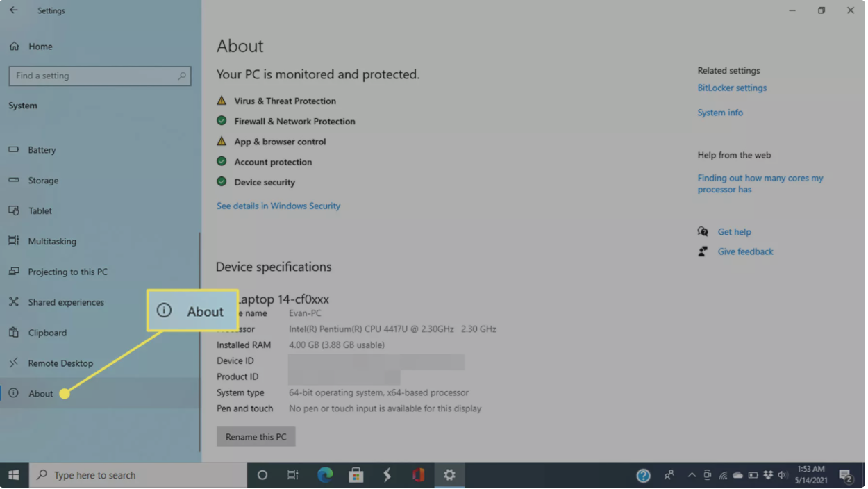Open Remote Desktop settings
The width and height of the screenshot is (868, 489).
click(x=60, y=363)
